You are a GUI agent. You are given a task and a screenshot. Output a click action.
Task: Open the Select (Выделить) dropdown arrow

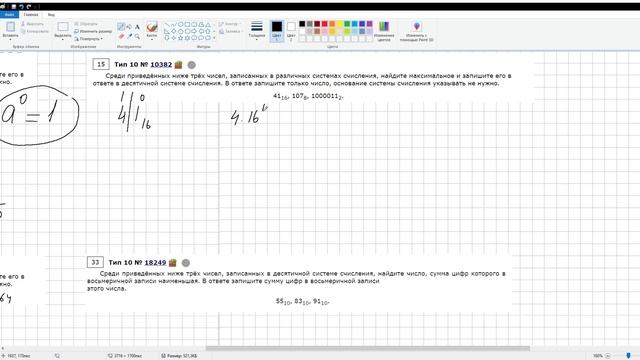pyautogui.click(x=63, y=40)
